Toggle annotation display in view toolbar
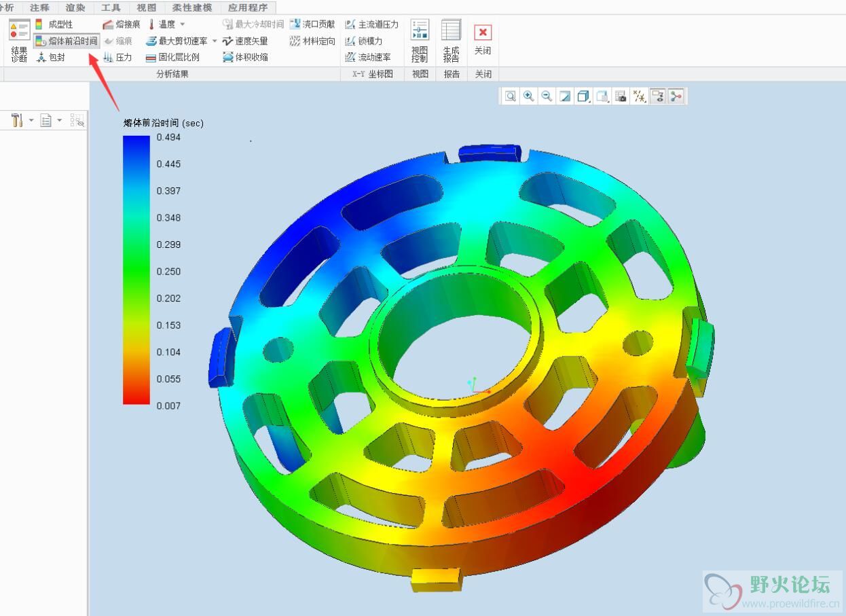Viewport: 846px width, 616px height. [x=657, y=96]
